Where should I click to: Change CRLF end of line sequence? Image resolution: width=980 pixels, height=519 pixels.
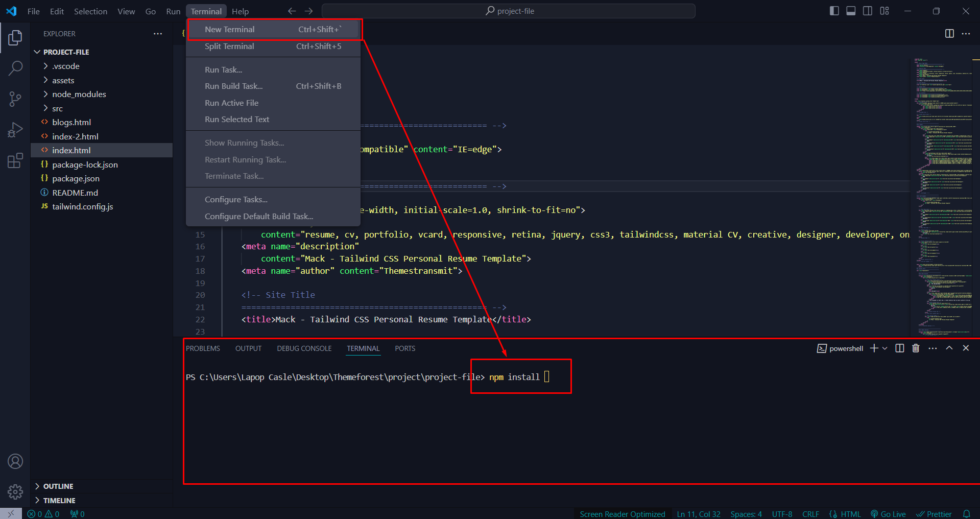pos(810,514)
